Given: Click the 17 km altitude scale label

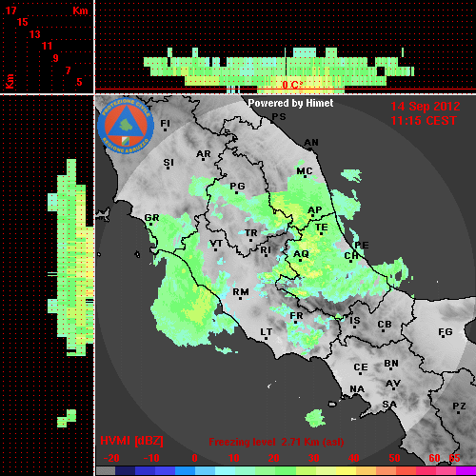Looking at the screenshot, I should pos(10,10).
